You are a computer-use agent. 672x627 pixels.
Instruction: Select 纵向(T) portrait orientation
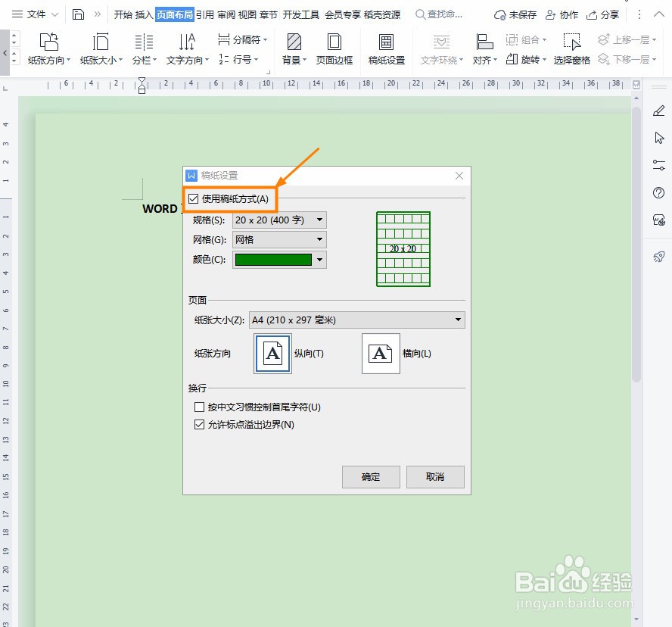pos(272,354)
